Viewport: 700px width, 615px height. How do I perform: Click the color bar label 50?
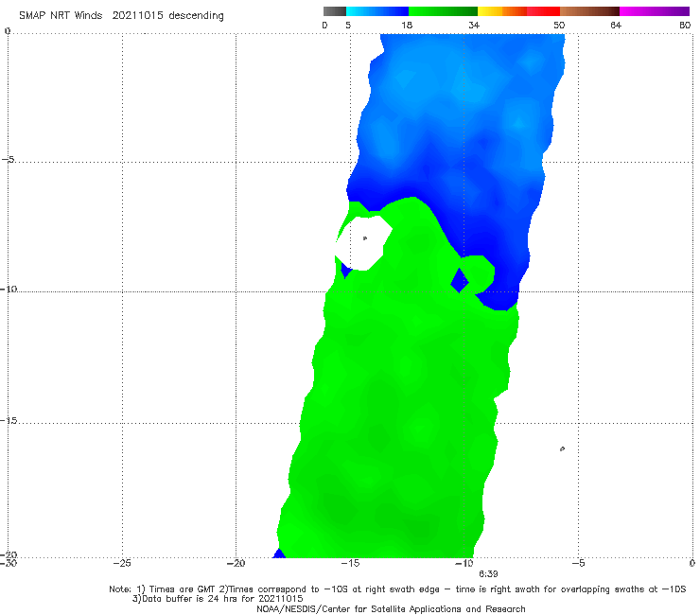pyautogui.click(x=559, y=25)
